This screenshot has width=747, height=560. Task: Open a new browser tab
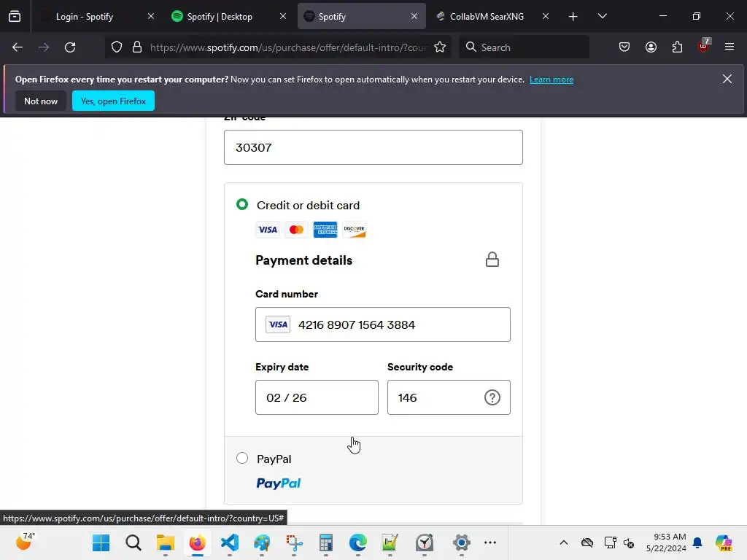click(573, 17)
